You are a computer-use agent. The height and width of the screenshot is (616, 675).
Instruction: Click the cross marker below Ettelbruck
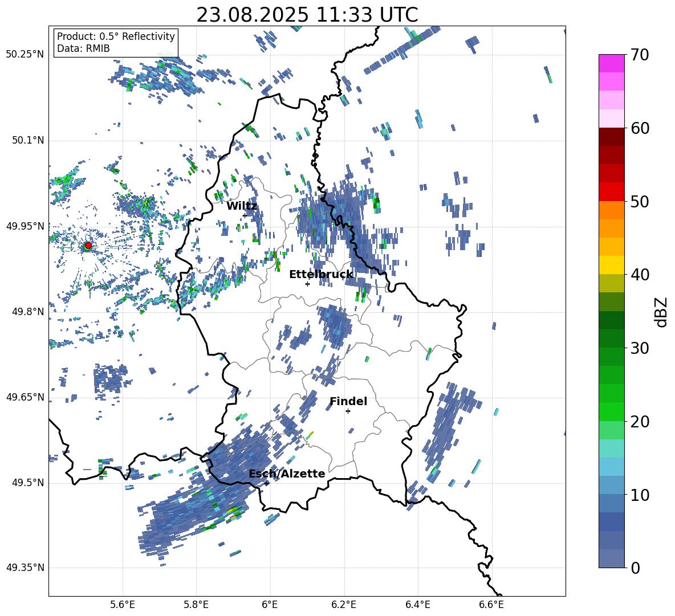(307, 284)
